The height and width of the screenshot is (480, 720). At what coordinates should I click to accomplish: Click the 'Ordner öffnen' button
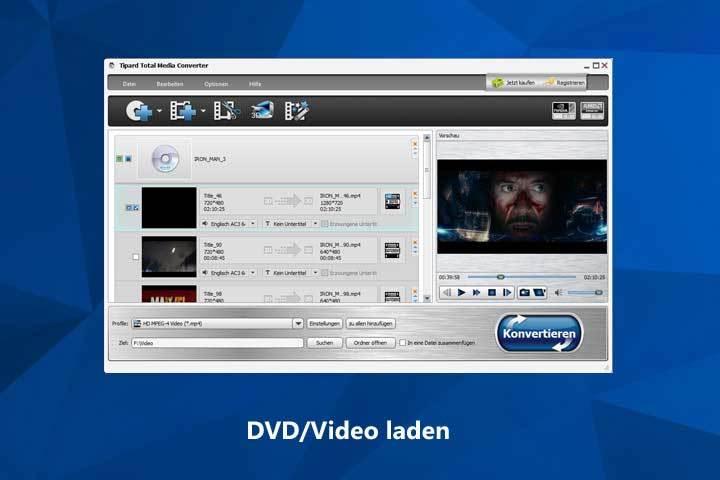tap(371, 343)
